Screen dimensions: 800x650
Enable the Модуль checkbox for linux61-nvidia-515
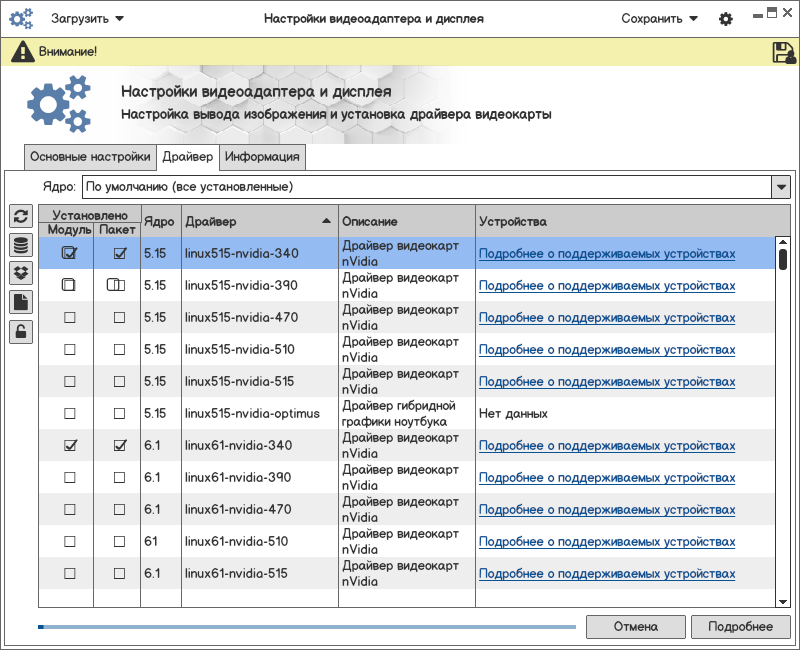click(69, 574)
